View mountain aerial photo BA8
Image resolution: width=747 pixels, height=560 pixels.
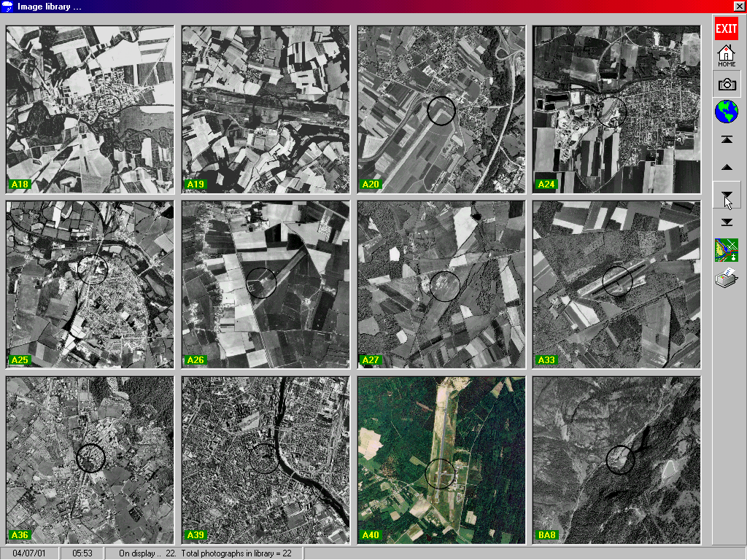click(616, 460)
